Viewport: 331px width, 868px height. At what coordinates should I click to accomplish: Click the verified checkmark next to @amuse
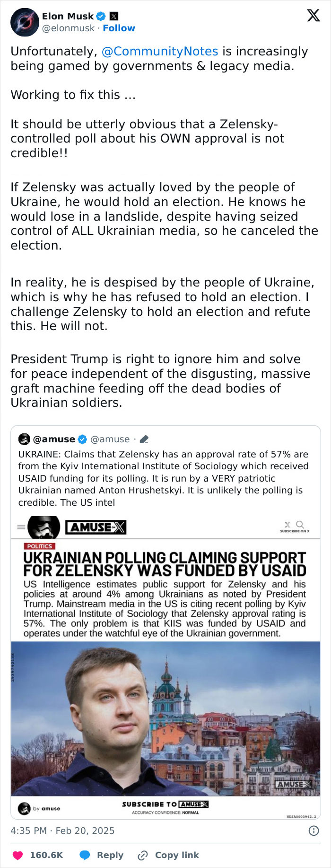82,438
